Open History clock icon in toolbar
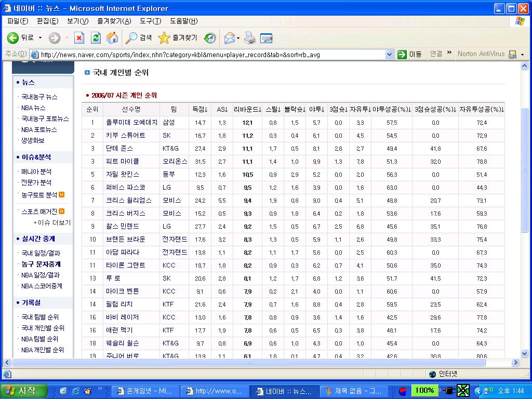The image size is (532, 399). coord(210,38)
